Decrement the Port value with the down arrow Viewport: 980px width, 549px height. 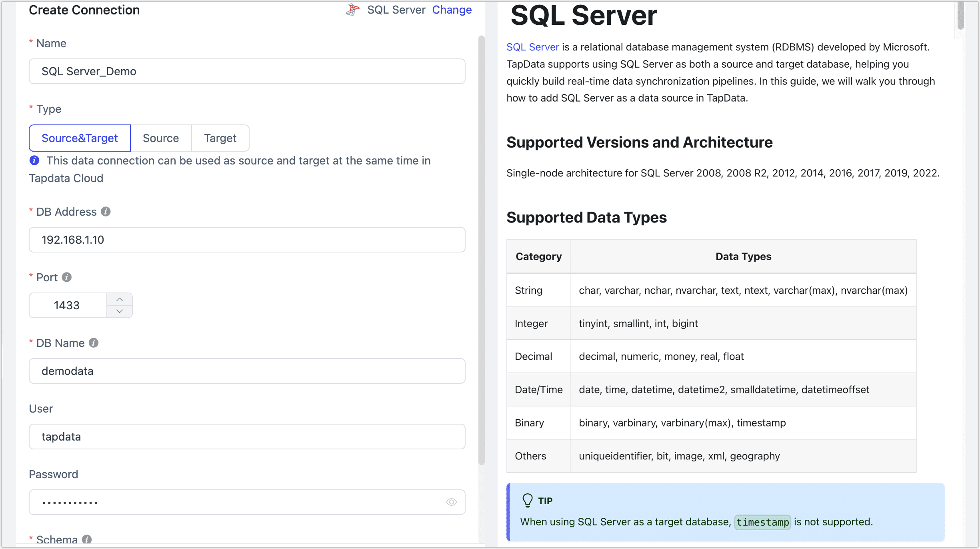[119, 311]
